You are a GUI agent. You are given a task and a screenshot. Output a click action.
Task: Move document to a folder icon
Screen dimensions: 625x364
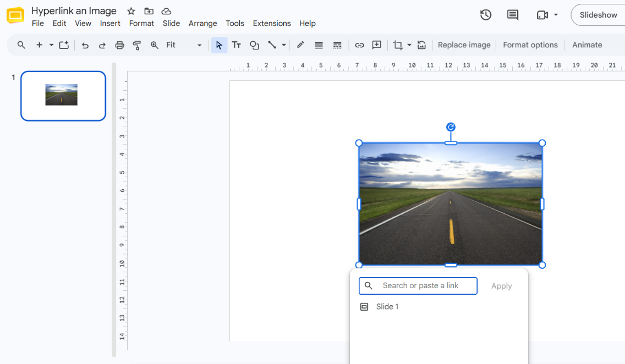click(x=149, y=11)
